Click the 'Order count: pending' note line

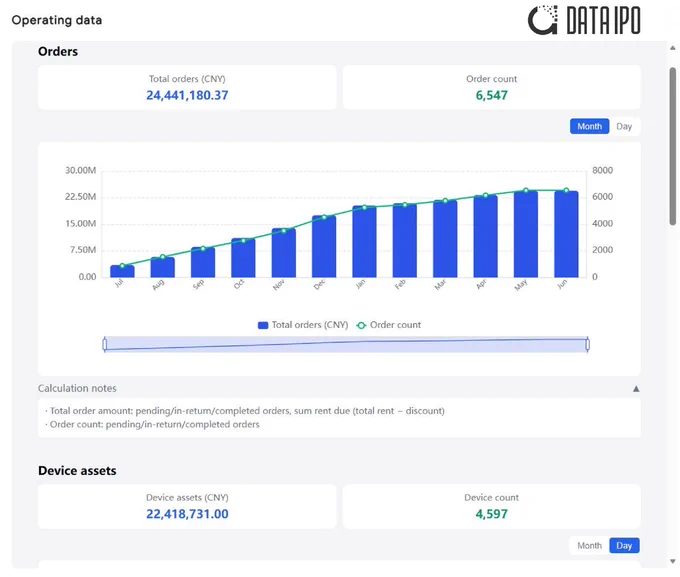(152, 424)
